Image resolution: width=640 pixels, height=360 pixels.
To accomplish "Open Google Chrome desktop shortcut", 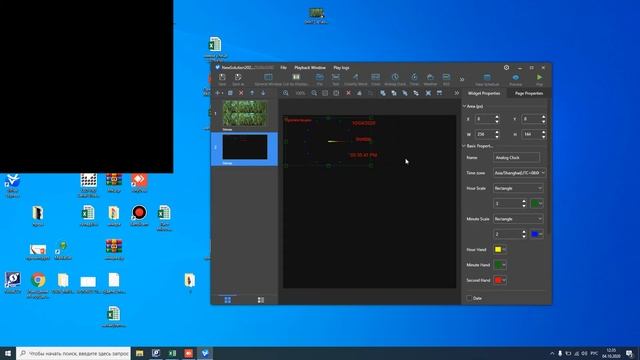I will pyautogui.click(x=38, y=284).
